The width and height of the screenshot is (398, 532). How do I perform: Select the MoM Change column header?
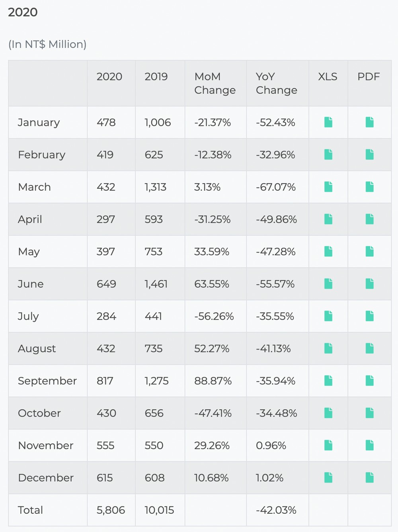[215, 83]
